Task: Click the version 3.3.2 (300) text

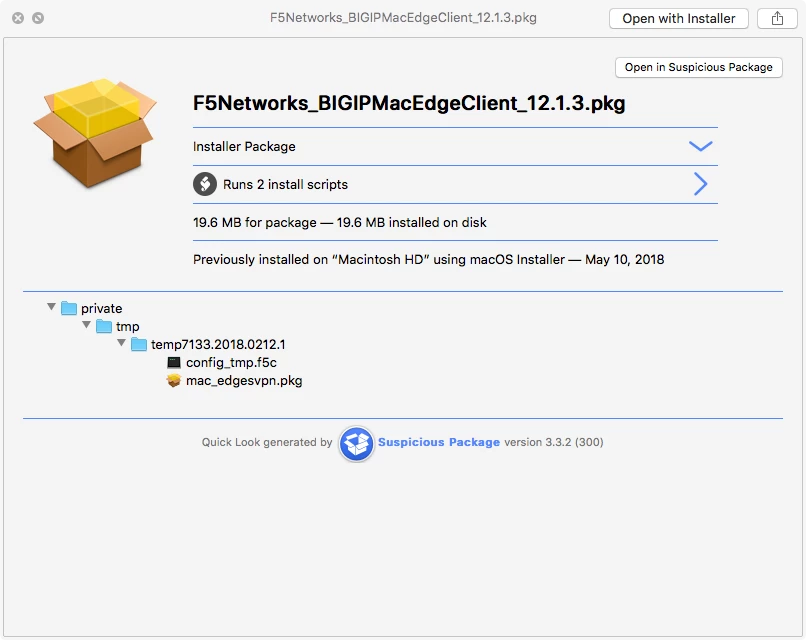Action: [x=554, y=442]
